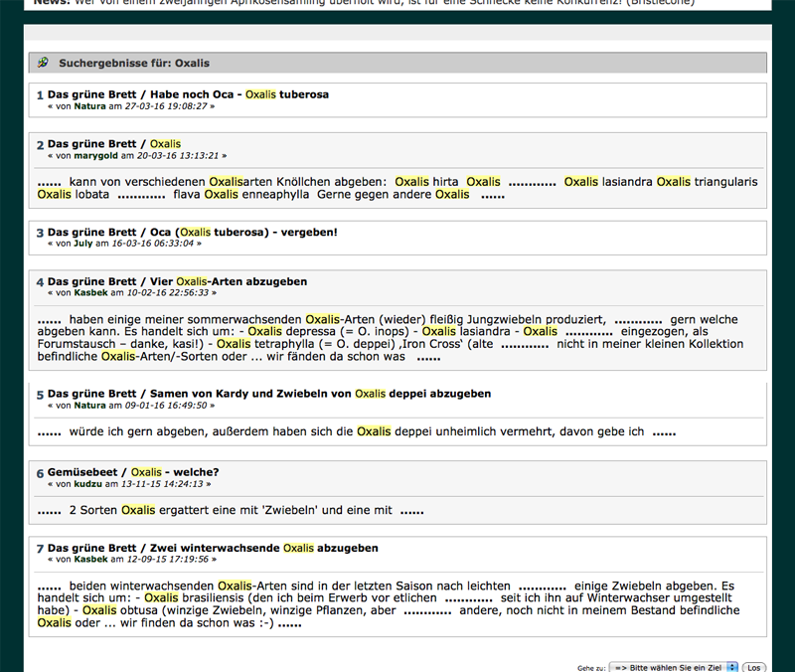
Task: Click author Kasbek in result 4
Action: click(x=91, y=292)
